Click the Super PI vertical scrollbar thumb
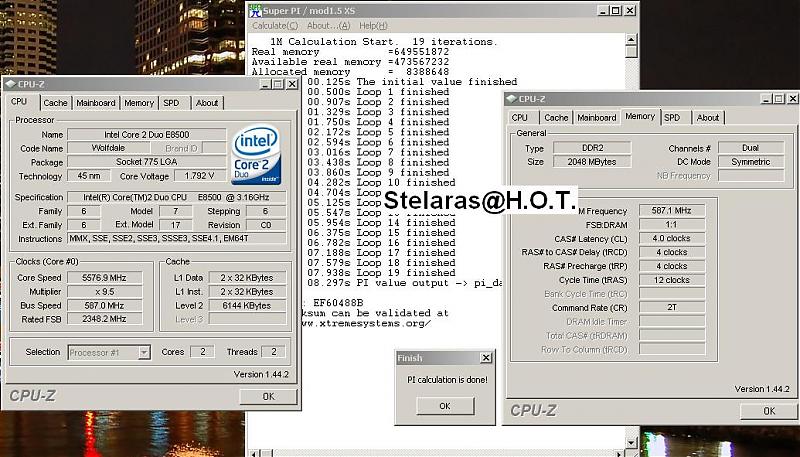The height and width of the screenshot is (457, 800). pos(631,52)
